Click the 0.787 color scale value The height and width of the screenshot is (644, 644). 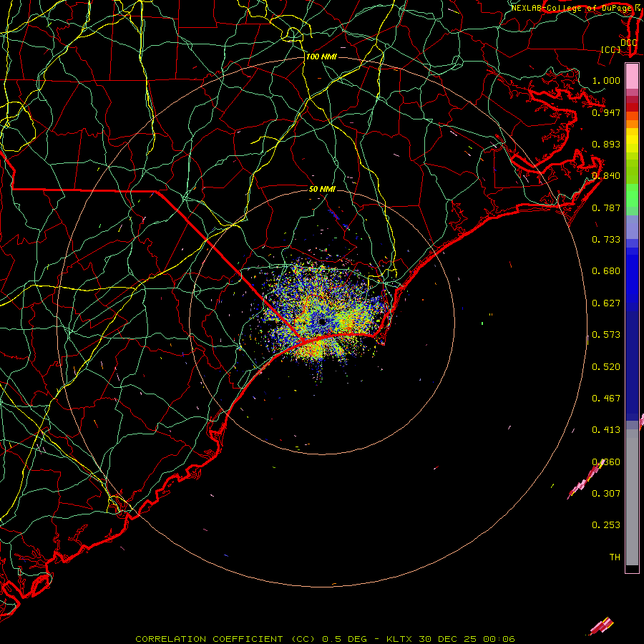606,208
